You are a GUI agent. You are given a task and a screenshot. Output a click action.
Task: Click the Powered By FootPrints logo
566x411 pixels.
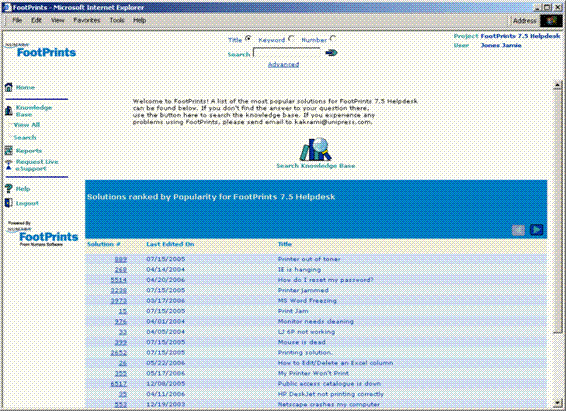43,234
